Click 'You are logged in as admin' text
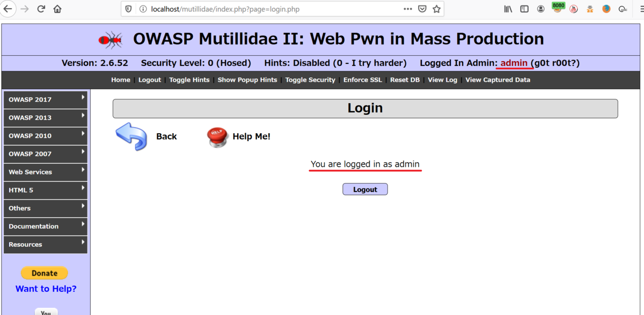The width and height of the screenshot is (644, 315). coord(365,164)
